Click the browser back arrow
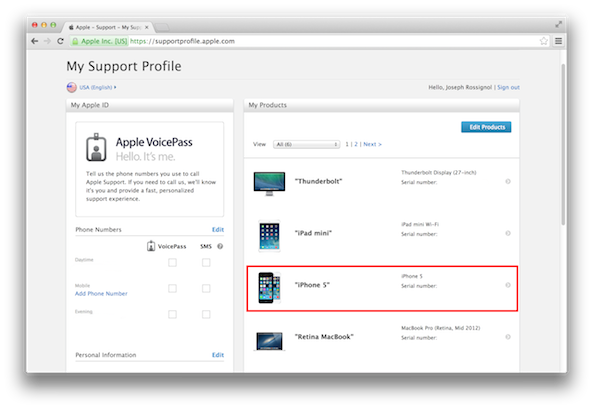593x409 pixels. click(35, 41)
